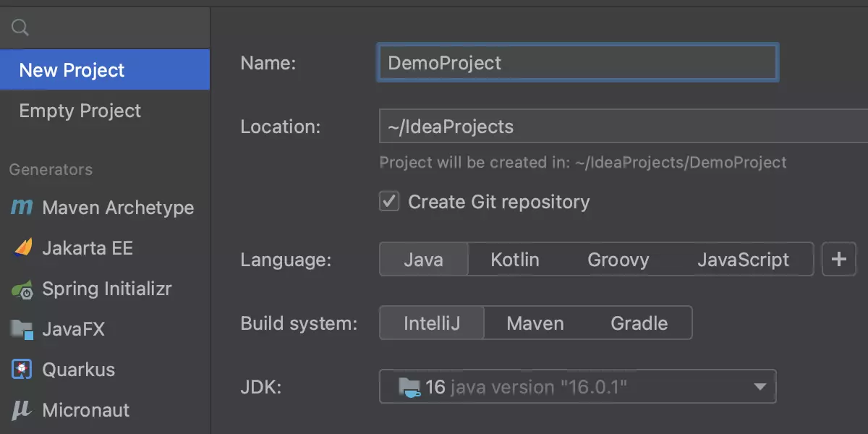Click the plus button to add language
Screen dimensions: 868x434
click(839, 259)
